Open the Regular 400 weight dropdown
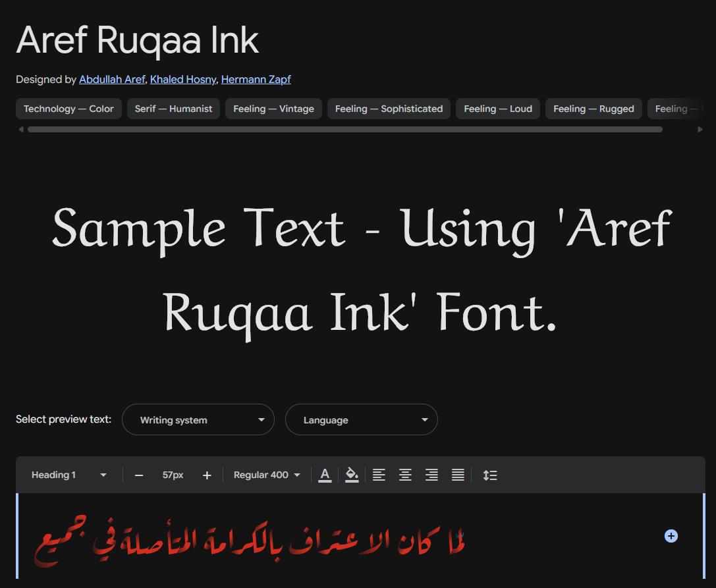The width and height of the screenshot is (716, 588). pos(267,475)
